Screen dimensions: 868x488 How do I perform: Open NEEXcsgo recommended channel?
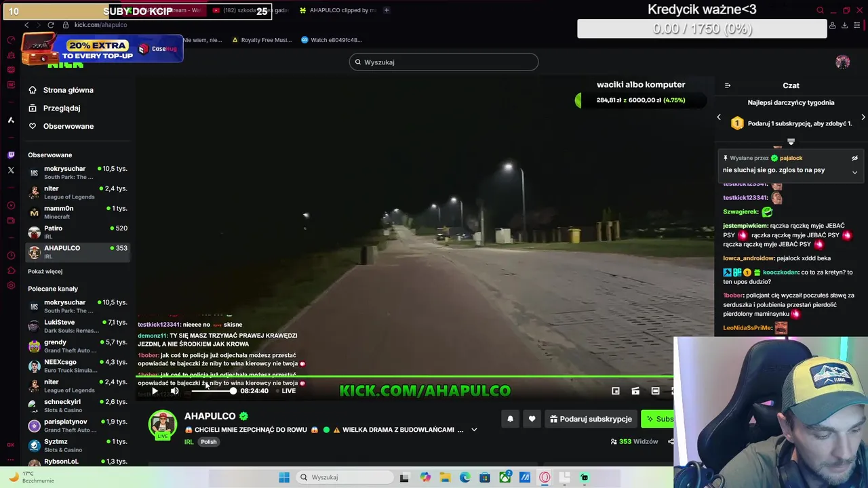(x=77, y=366)
